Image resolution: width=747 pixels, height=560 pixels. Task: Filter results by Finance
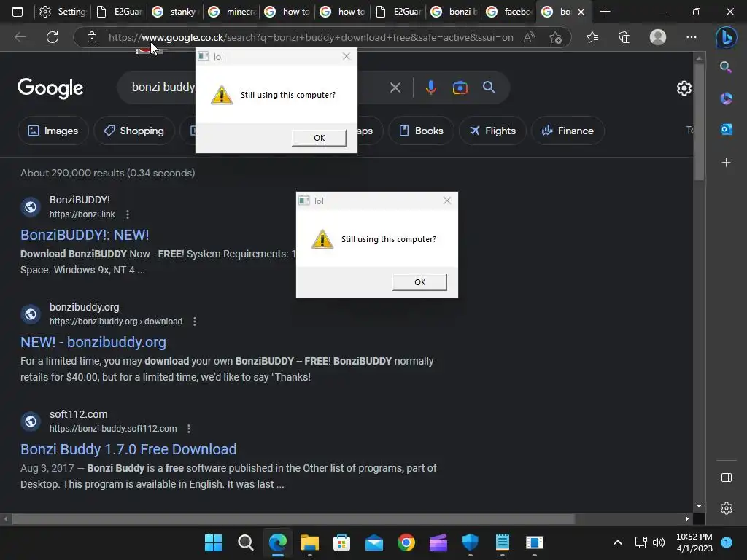(568, 131)
